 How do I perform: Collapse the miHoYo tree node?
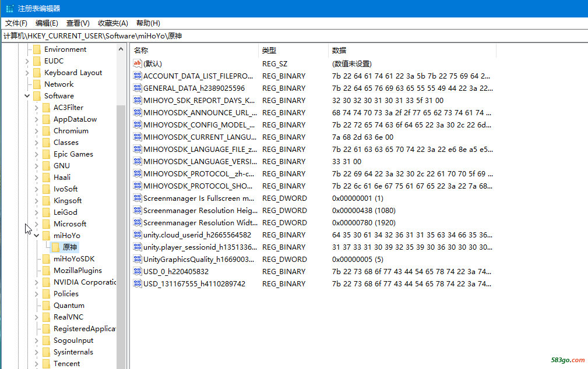tap(36, 236)
